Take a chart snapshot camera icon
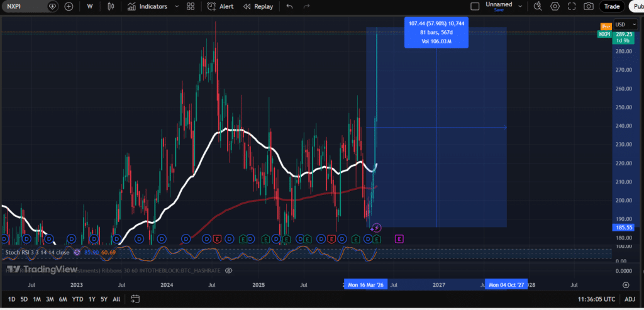Viewport: 644px width, 310px height. (589, 6)
